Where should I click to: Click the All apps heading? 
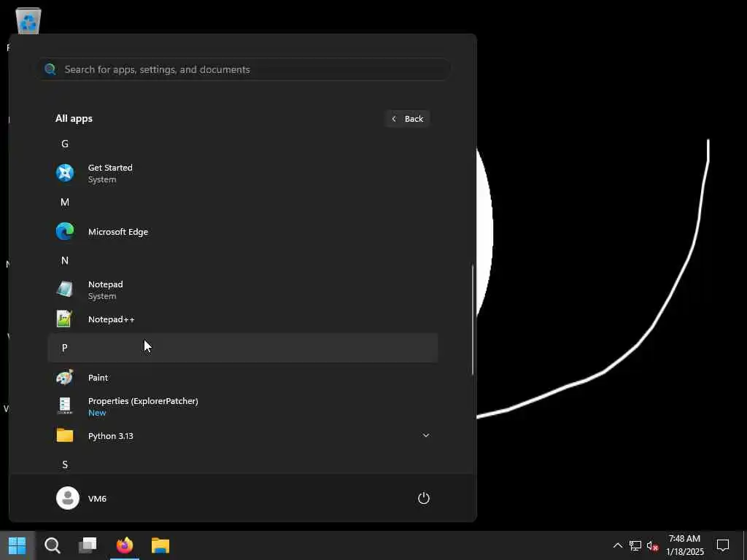[x=74, y=119]
